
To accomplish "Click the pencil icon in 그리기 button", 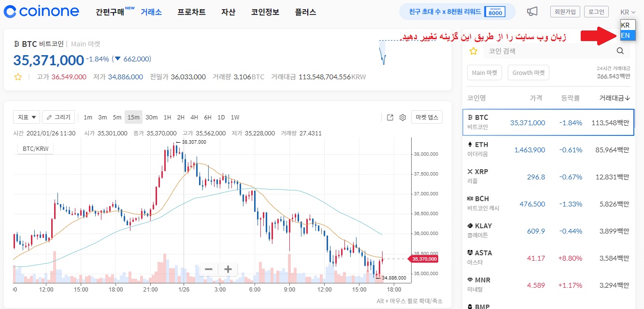I will 49,117.
